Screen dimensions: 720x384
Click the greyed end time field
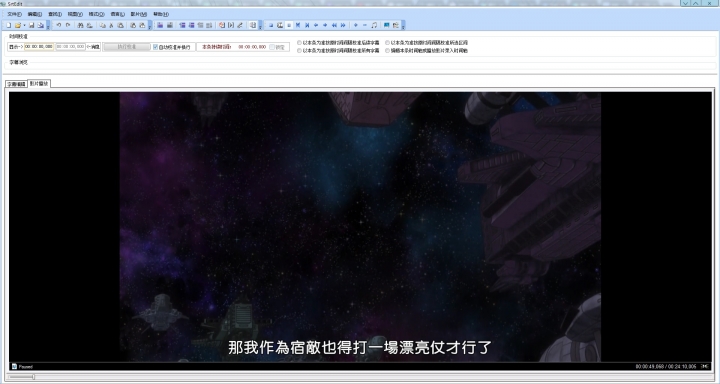(x=70, y=47)
